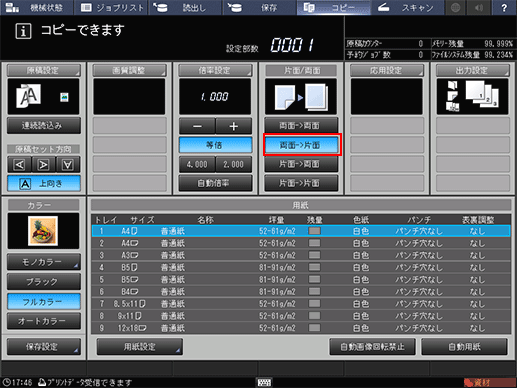Open the 読出し recall tab
Viewport: 517px width, 388px height.
pyautogui.click(x=185, y=7)
